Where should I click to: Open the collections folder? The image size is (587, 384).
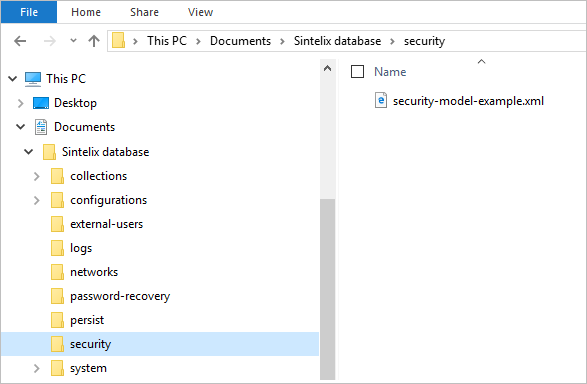click(99, 176)
